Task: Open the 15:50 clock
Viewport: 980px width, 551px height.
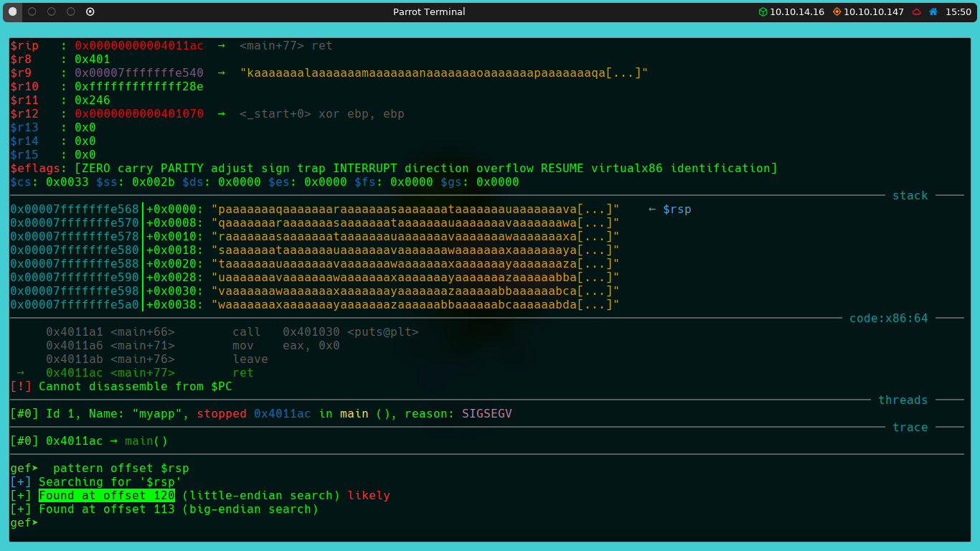Action: pos(958,11)
